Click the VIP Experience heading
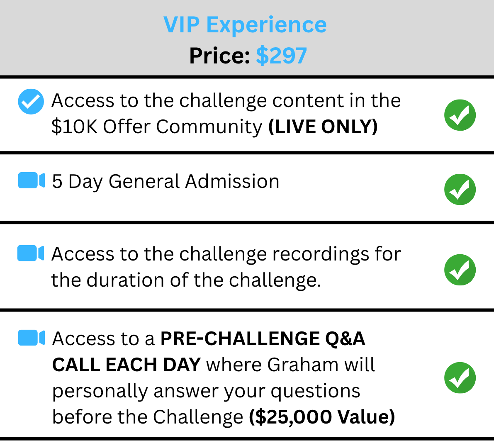Viewport: 494px width, 448px height. click(x=245, y=24)
